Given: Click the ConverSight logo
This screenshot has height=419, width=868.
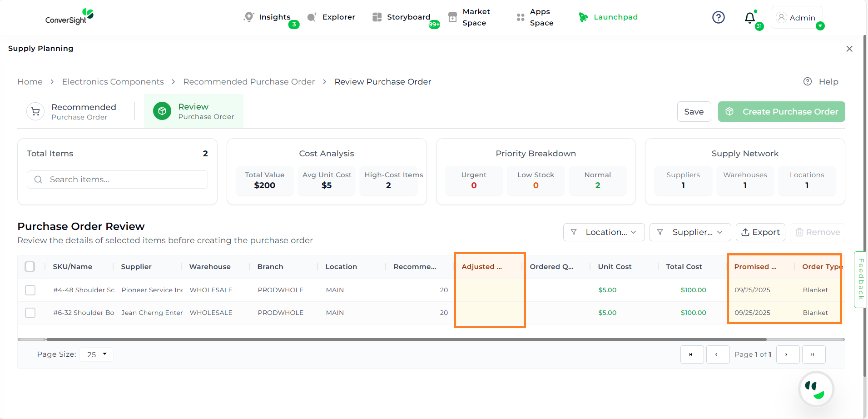Looking at the screenshot, I should [x=69, y=17].
